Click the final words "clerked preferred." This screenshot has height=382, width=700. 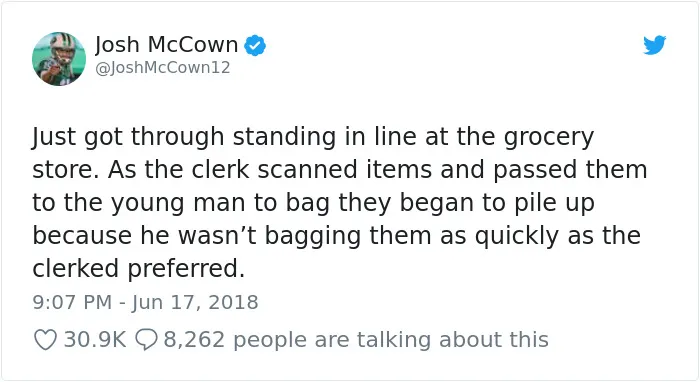tap(139, 269)
